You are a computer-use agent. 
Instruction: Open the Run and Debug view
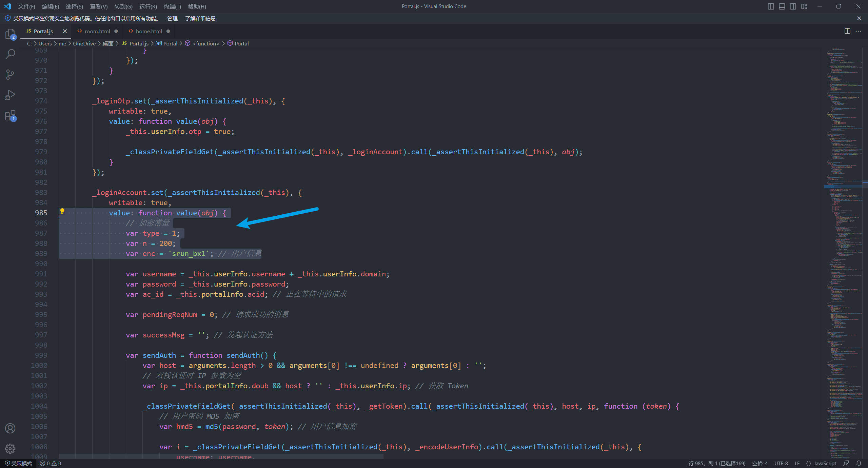(10, 95)
